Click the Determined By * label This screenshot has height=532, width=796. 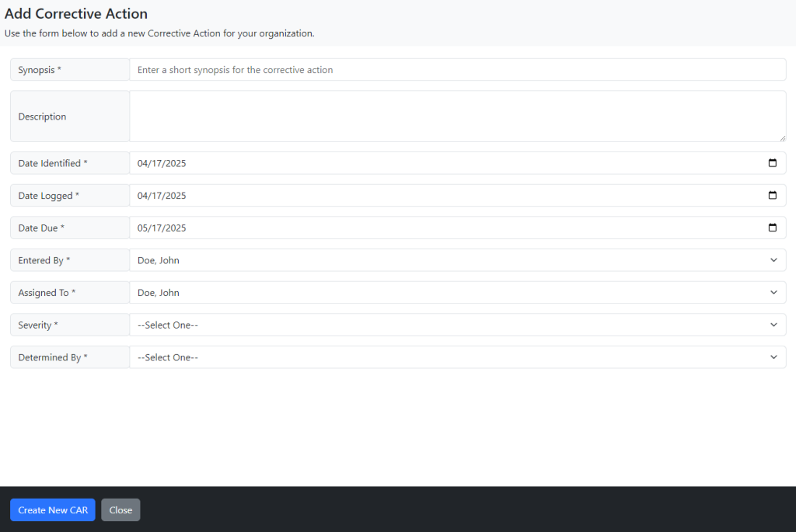[53, 357]
